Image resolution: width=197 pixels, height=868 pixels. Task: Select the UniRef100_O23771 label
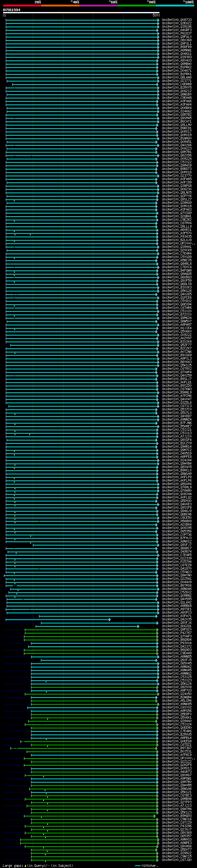click(176, 81)
